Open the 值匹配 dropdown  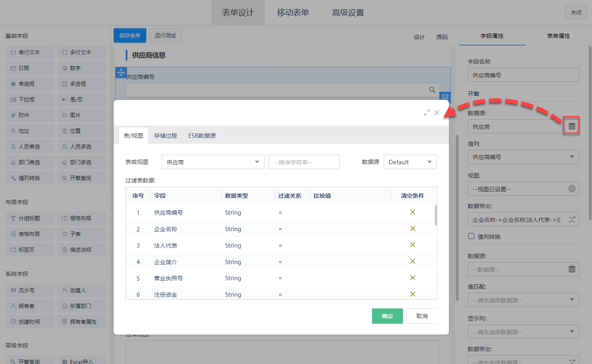523,300
